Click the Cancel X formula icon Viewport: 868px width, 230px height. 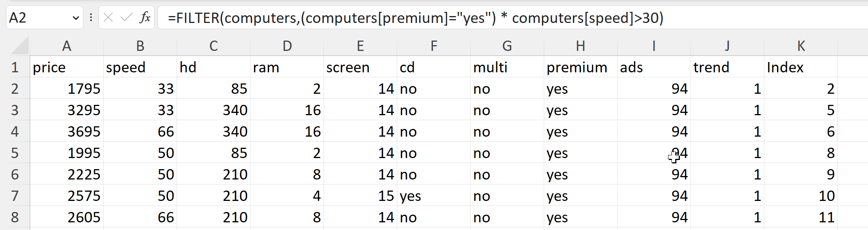(x=108, y=18)
